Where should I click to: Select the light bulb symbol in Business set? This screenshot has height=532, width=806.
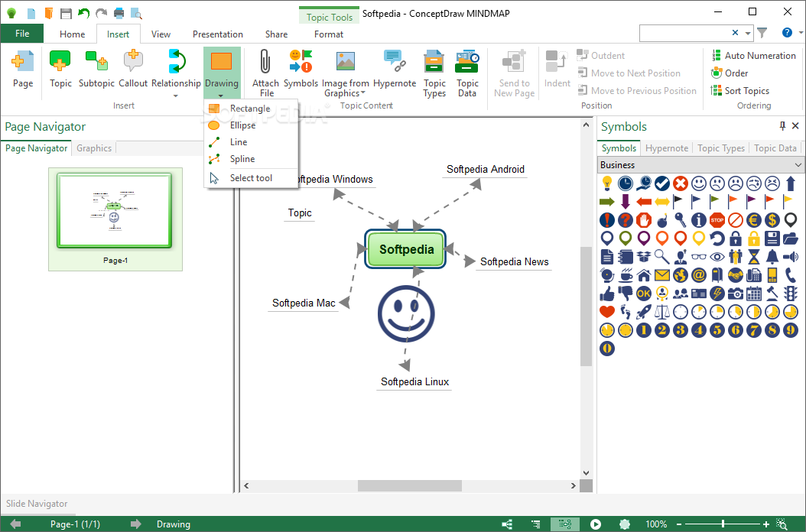pyautogui.click(x=607, y=183)
